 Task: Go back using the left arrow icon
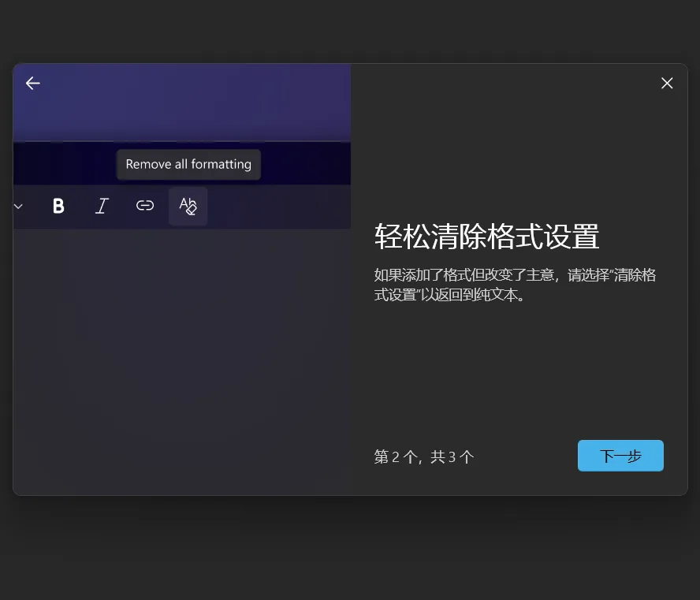click(x=32, y=83)
